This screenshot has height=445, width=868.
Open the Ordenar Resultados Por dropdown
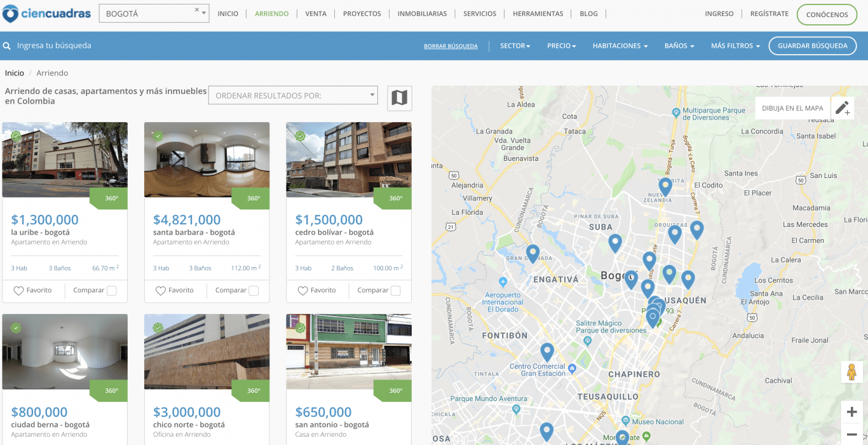coord(293,95)
